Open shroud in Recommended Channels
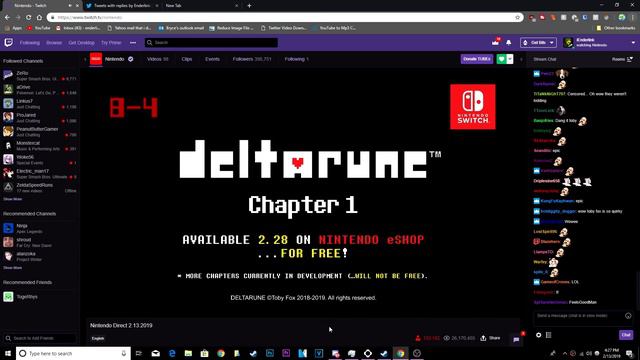Viewport: 640px width, 360px height. (x=40, y=242)
